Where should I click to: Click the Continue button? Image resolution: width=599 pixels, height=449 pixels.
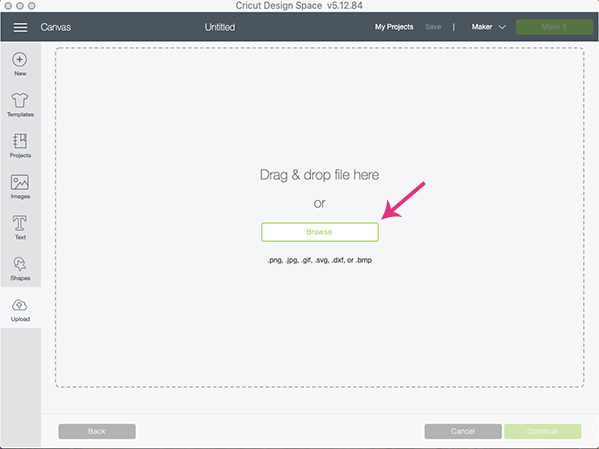click(542, 431)
